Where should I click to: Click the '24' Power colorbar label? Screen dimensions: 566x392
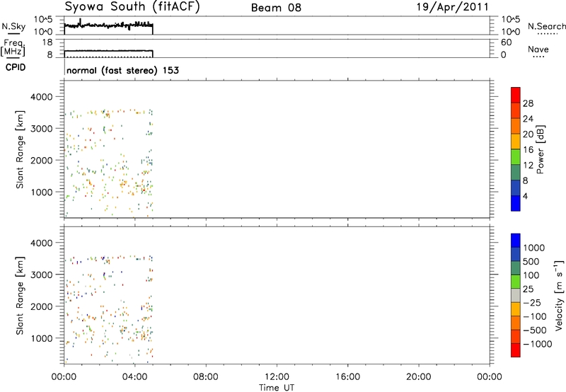click(x=528, y=119)
